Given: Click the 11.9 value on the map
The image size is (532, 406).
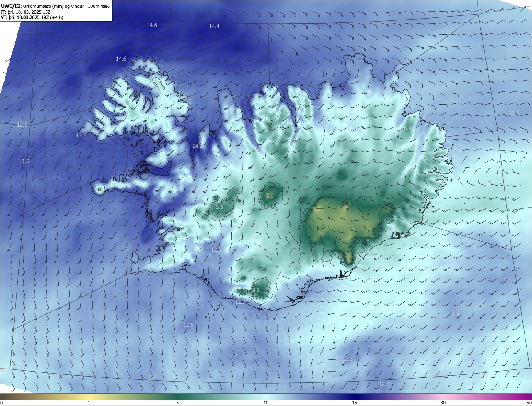Looking at the screenshot, I should pos(505,280).
